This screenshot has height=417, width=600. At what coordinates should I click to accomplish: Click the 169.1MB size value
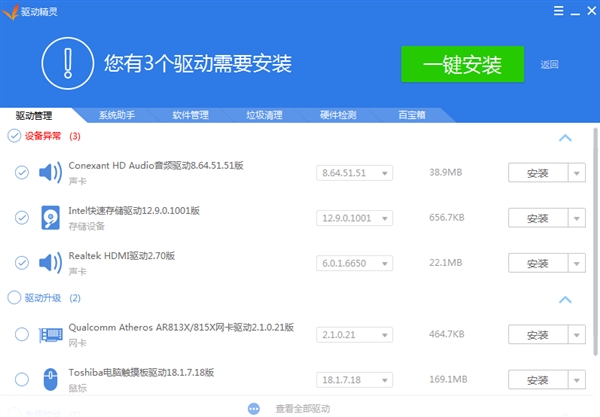[448, 379]
